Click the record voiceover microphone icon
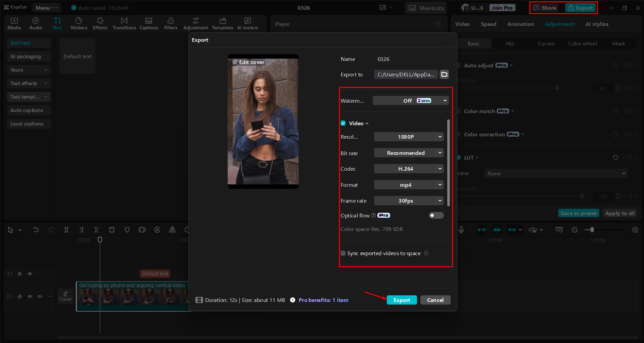The width and height of the screenshot is (644, 343). (461, 230)
